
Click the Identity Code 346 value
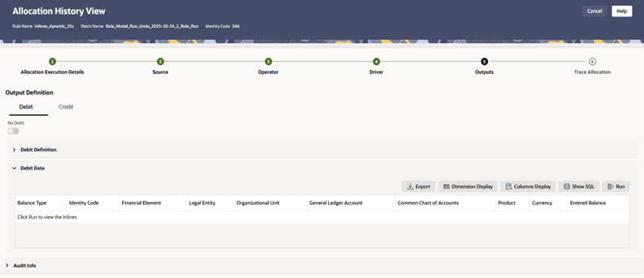[236, 27]
